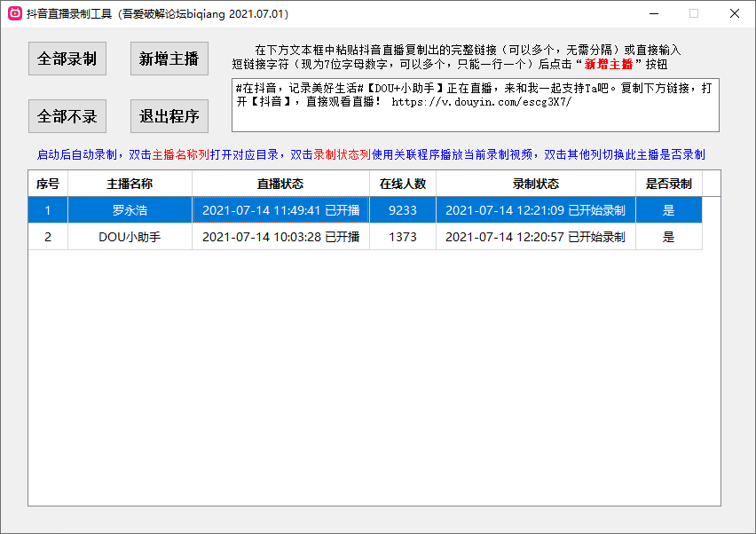
Task: Click the 1373 online count cell
Action: (403, 237)
